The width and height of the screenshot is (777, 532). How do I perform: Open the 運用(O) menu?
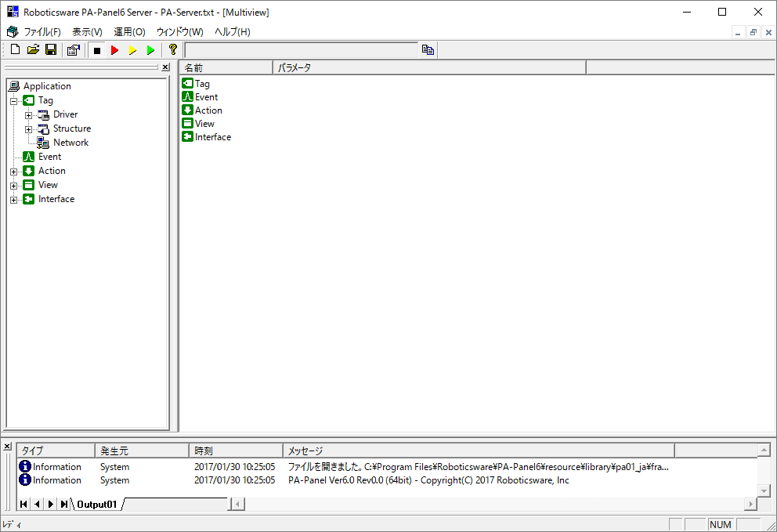[x=129, y=32]
